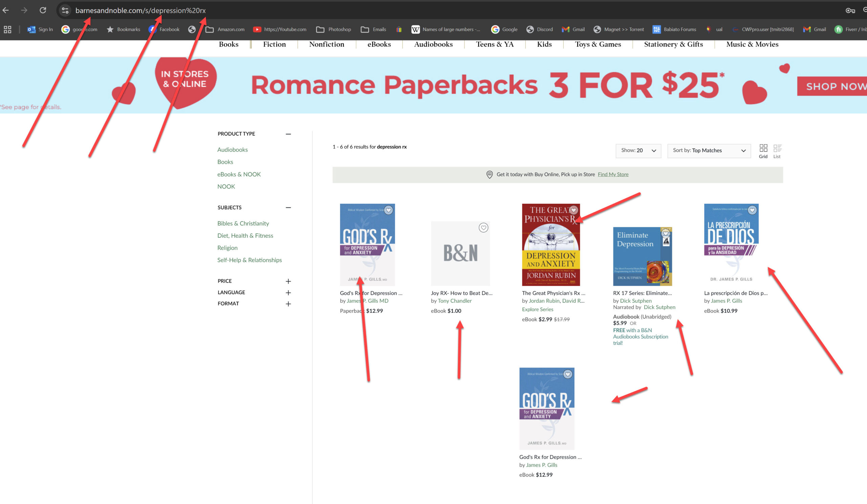Open site information icon in address bar
The image size is (867, 504).
[x=65, y=10]
